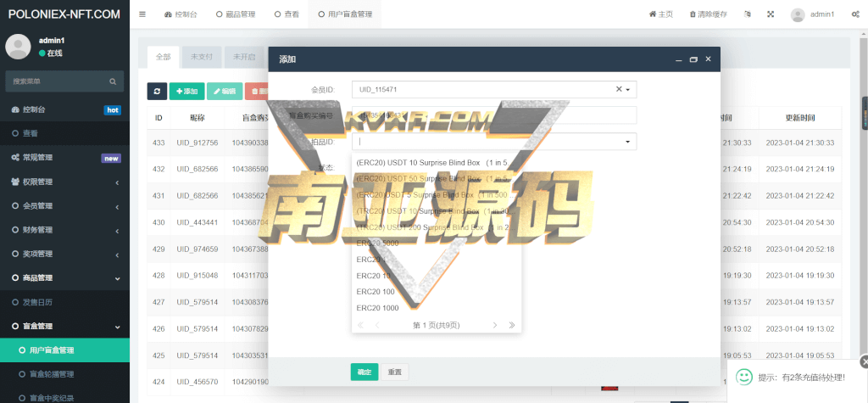Viewport: 868px width, 403px height.
Task: Open the language translation icon
Action: (748, 14)
